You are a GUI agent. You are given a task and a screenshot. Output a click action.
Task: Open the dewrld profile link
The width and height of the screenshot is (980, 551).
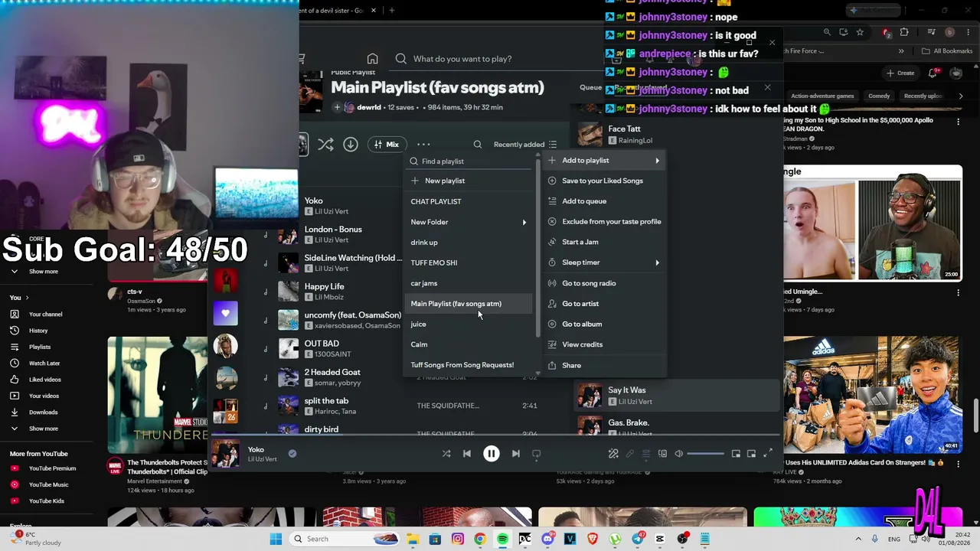click(x=368, y=107)
